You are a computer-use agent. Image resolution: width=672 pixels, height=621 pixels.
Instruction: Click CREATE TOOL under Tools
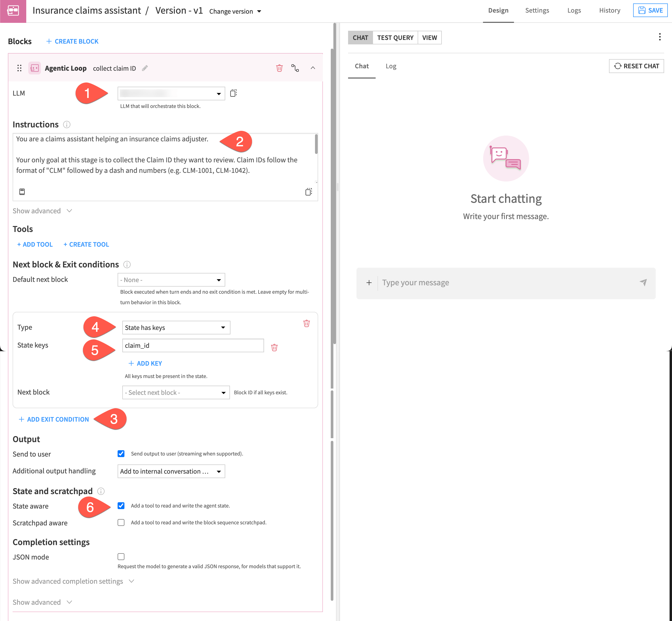86,244
